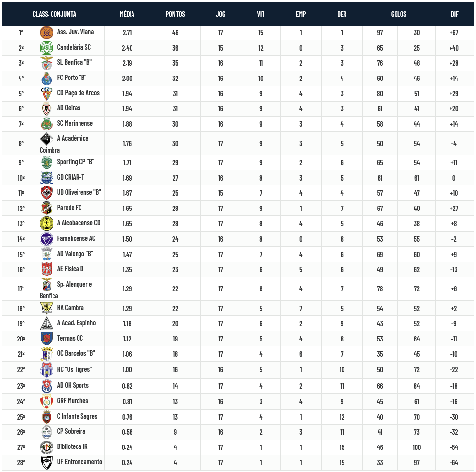This screenshot has height=472, width=476.
Task: Click the Ass. Juv. Viana club crest
Action: point(46,33)
